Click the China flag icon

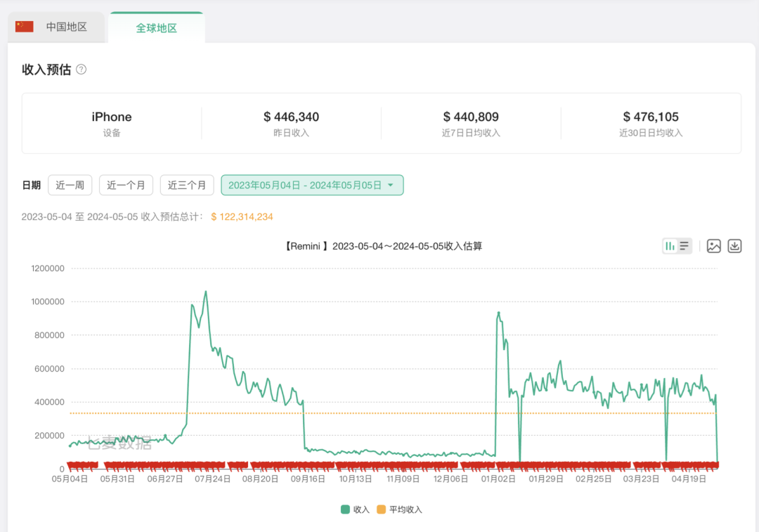click(x=25, y=27)
